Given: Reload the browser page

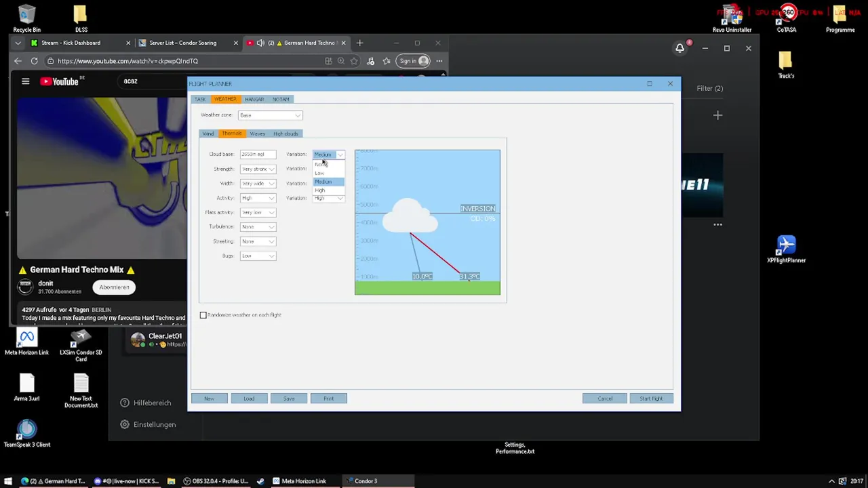Looking at the screenshot, I should [34, 61].
